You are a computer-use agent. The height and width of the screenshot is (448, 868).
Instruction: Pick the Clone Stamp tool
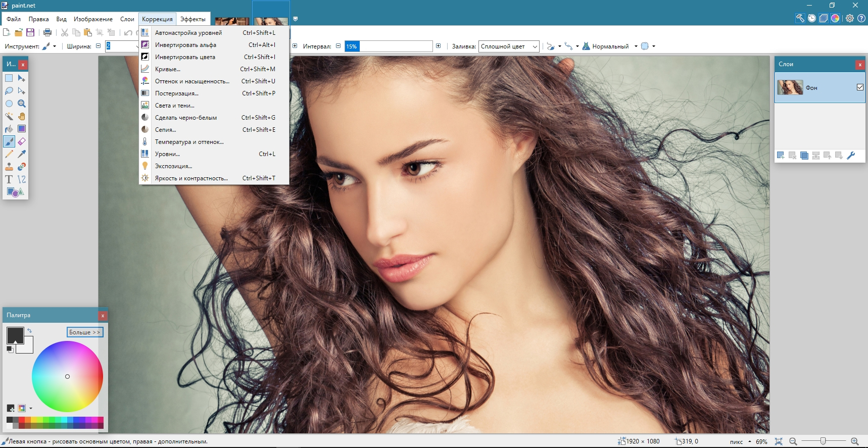click(x=9, y=167)
